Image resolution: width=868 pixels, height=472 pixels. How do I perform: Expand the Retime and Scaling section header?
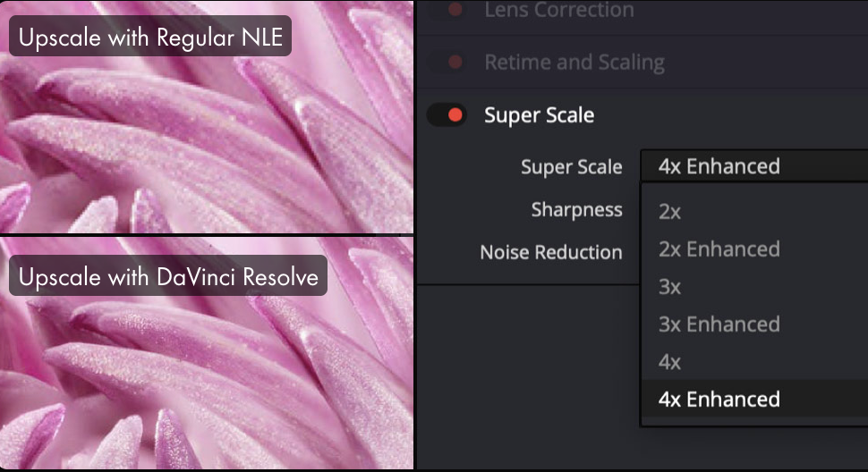point(574,63)
